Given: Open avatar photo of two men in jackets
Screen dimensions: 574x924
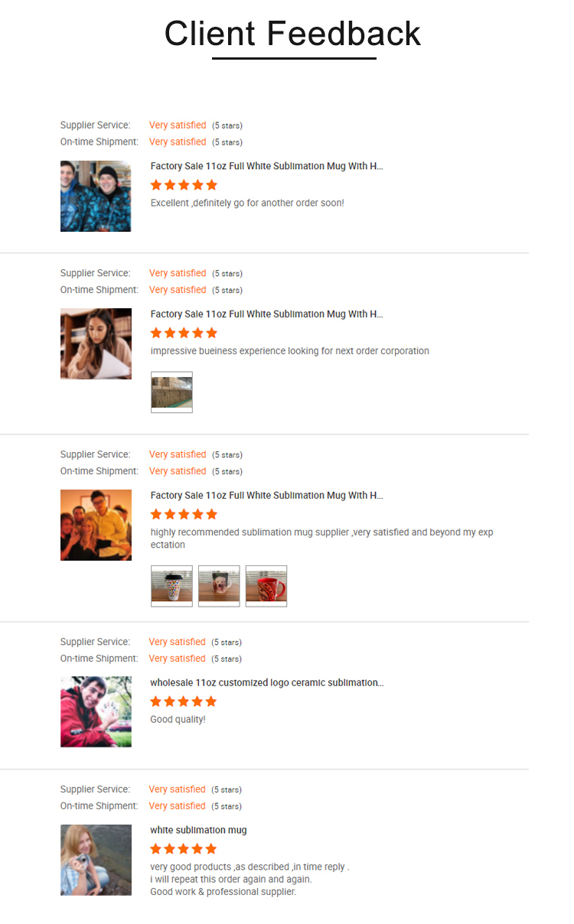Looking at the screenshot, I should pyautogui.click(x=96, y=196).
